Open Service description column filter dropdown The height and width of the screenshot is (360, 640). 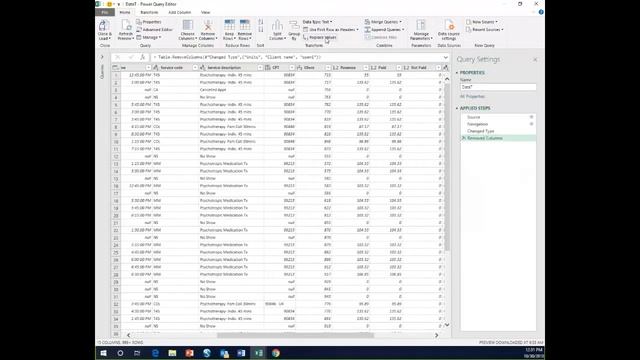260,68
